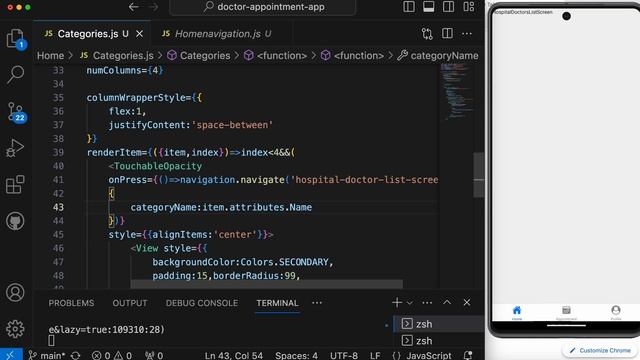This screenshot has width=640, height=360.
Task: Open notifications bell in the status bar
Action: coord(468,355)
